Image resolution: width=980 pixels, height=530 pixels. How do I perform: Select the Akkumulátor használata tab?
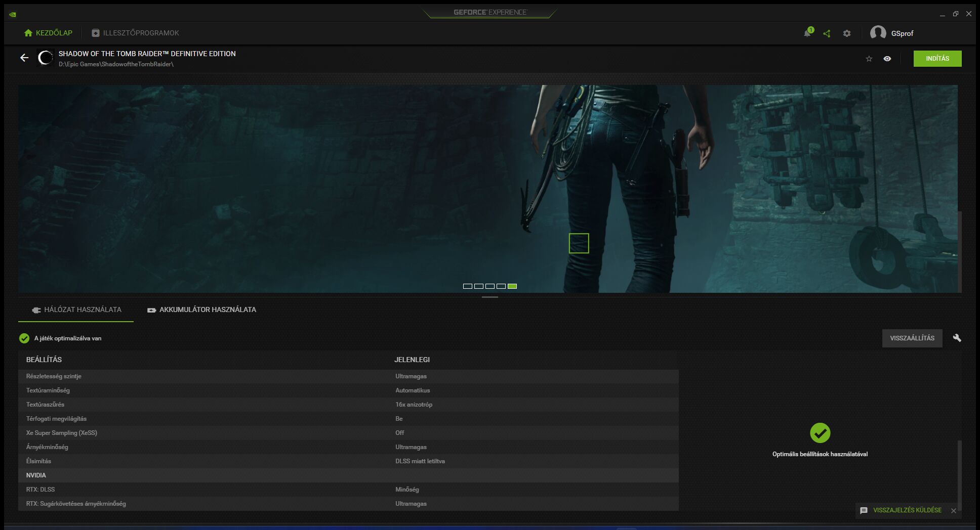click(201, 310)
